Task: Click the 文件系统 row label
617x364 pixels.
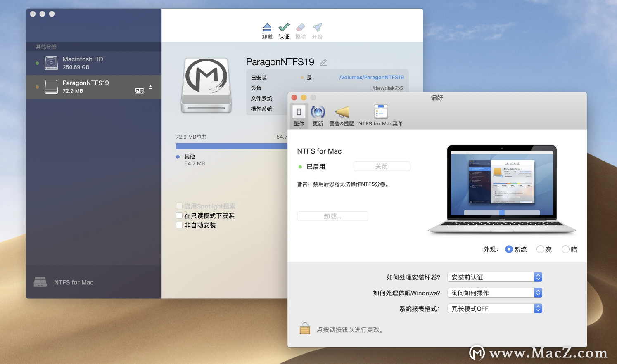Action: pyautogui.click(x=261, y=99)
